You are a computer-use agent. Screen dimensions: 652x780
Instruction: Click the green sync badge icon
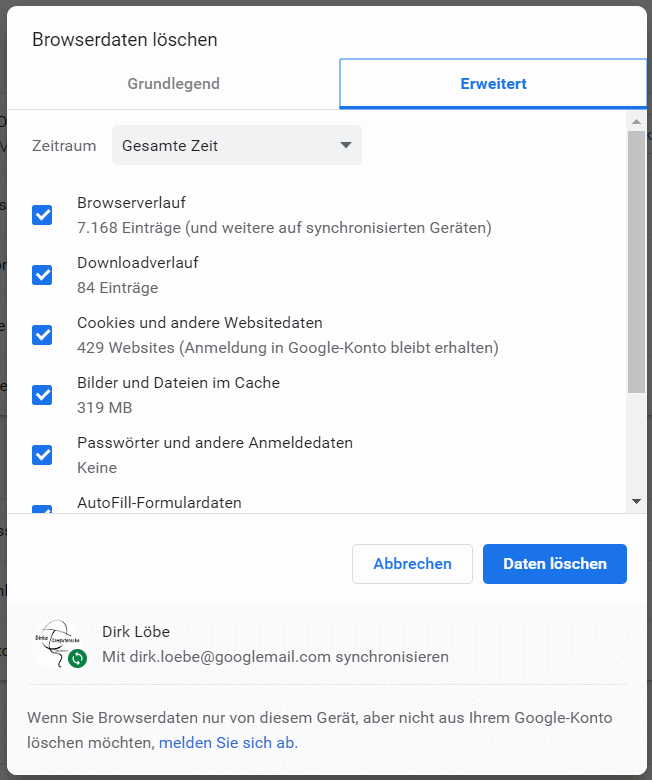pyautogui.click(x=78, y=658)
